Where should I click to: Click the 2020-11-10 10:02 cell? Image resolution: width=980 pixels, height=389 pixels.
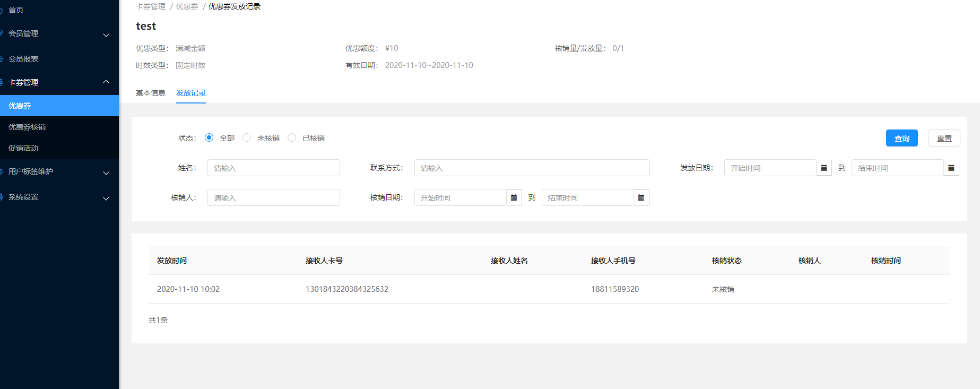point(188,289)
